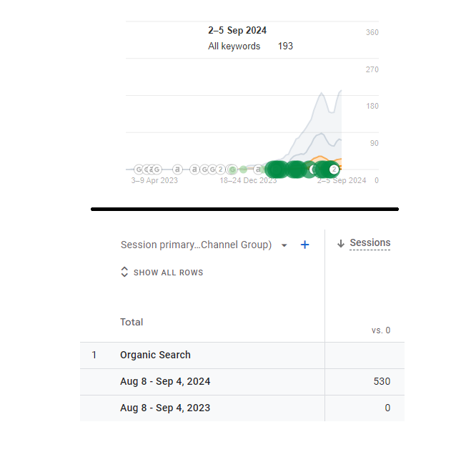Screen dimensions: 476x452
Task: Click the plus icon to add dimension
Action: (305, 245)
